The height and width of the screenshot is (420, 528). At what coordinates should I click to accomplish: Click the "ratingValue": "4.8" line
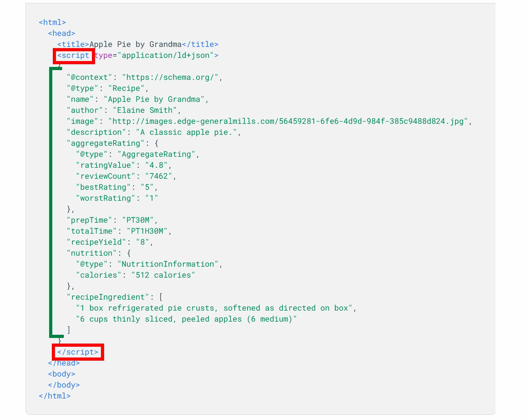click(x=124, y=166)
